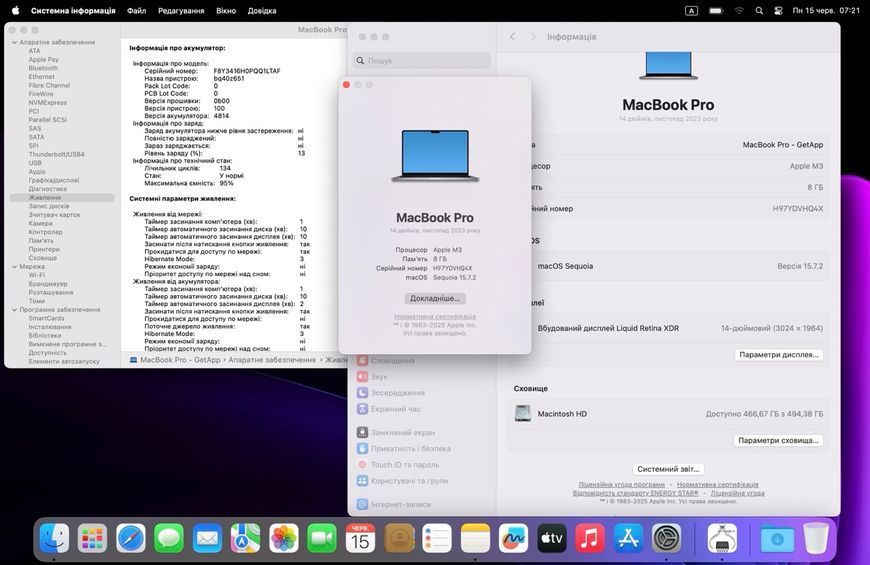
Task: Open Contacts app in the Dock
Action: [399, 538]
